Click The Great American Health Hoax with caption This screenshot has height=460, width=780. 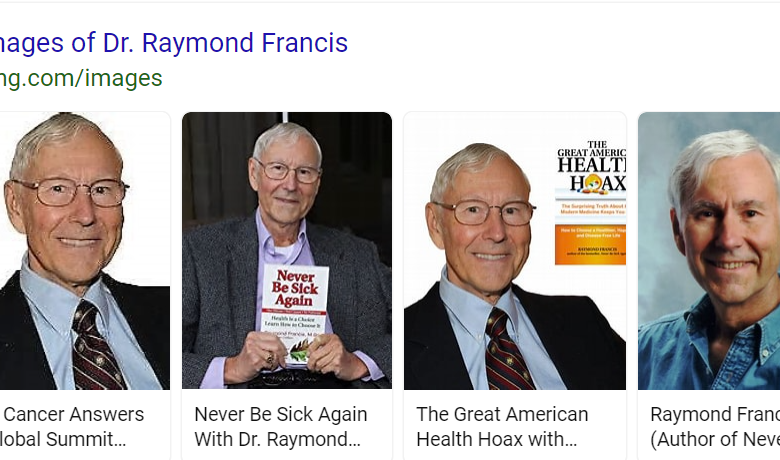pos(502,427)
